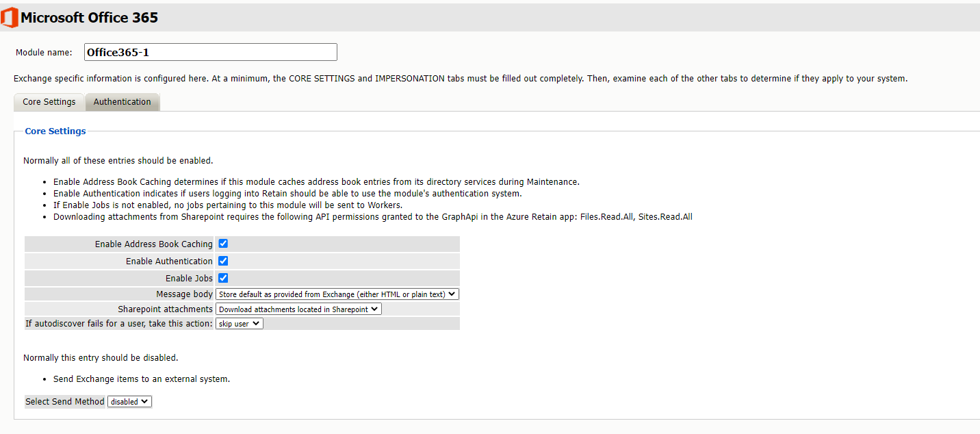The height and width of the screenshot is (434, 980).
Task: Expand the Select Send Method dropdown
Action: (129, 402)
